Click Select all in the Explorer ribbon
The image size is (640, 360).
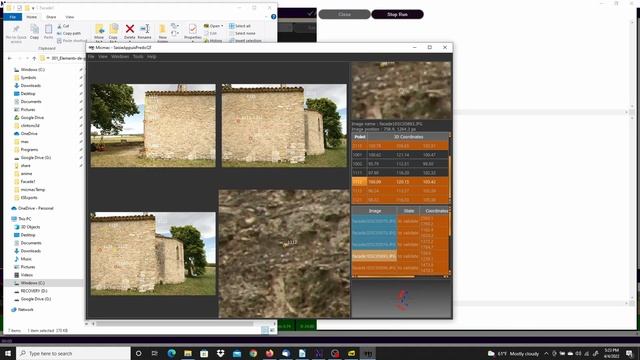[x=240, y=26]
